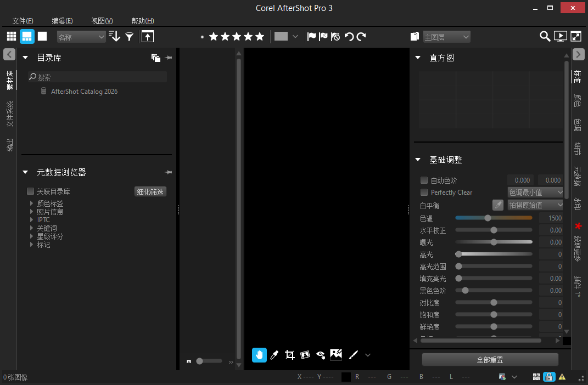Click the catalog windows icon in 目录库
This screenshot has height=385, width=588.
pos(155,58)
